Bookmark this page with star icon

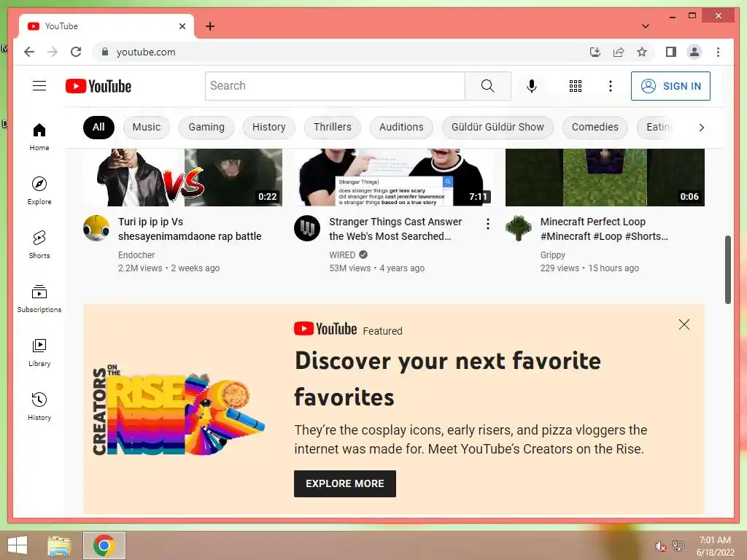(642, 52)
